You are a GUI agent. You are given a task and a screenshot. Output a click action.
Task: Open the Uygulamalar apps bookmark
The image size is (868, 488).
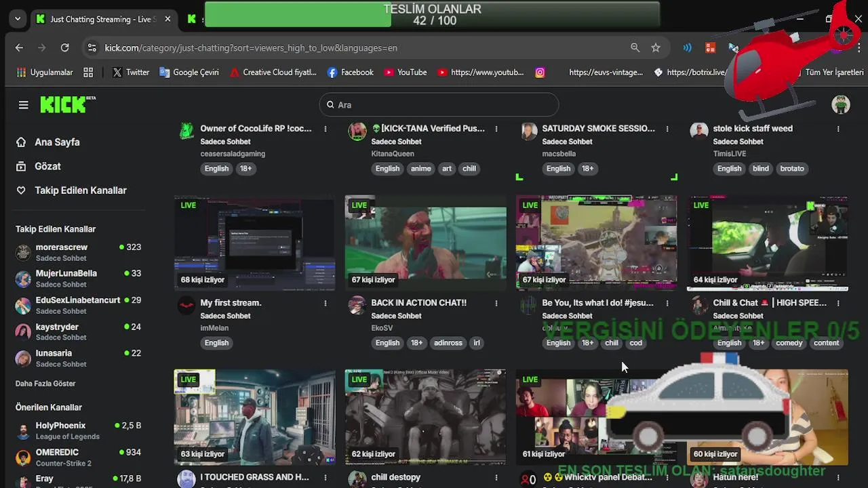[45, 72]
